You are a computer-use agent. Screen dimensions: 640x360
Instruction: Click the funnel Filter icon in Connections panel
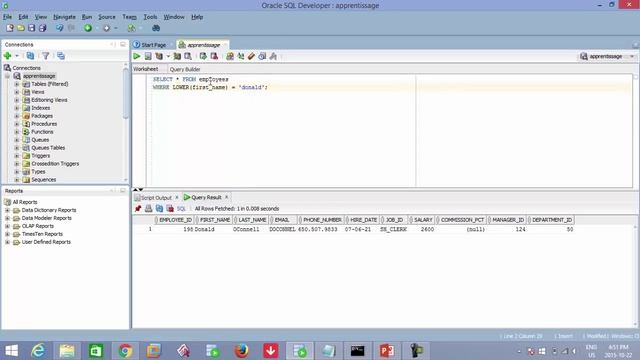tap(46, 56)
